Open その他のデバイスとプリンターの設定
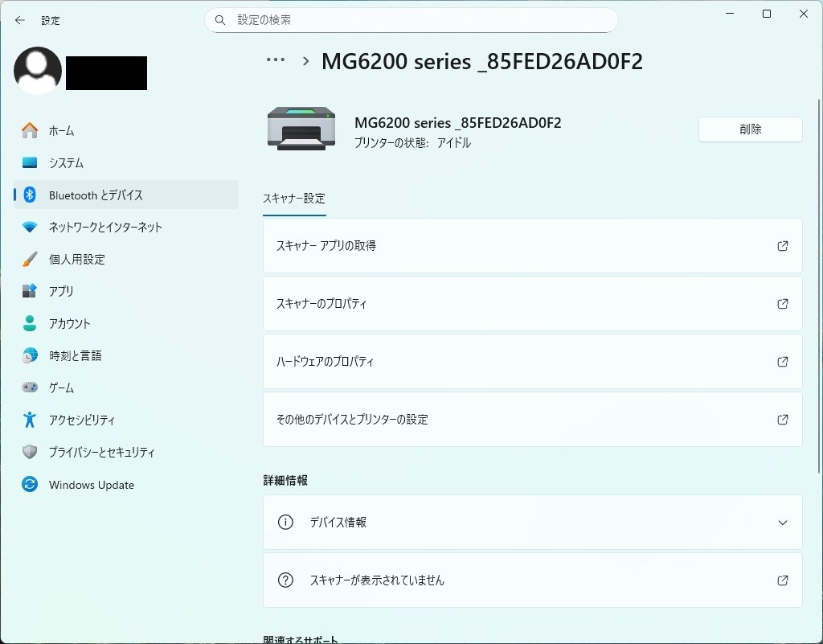This screenshot has width=823, height=644. point(532,420)
